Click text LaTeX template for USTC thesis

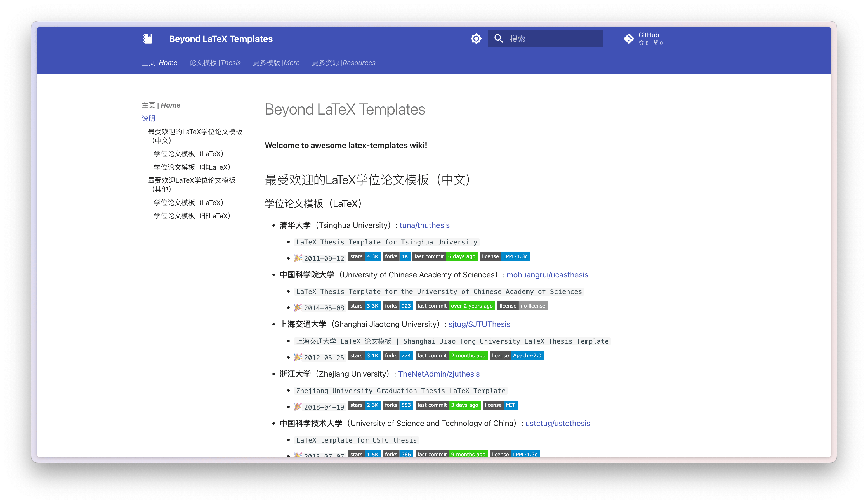click(x=357, y=440)
